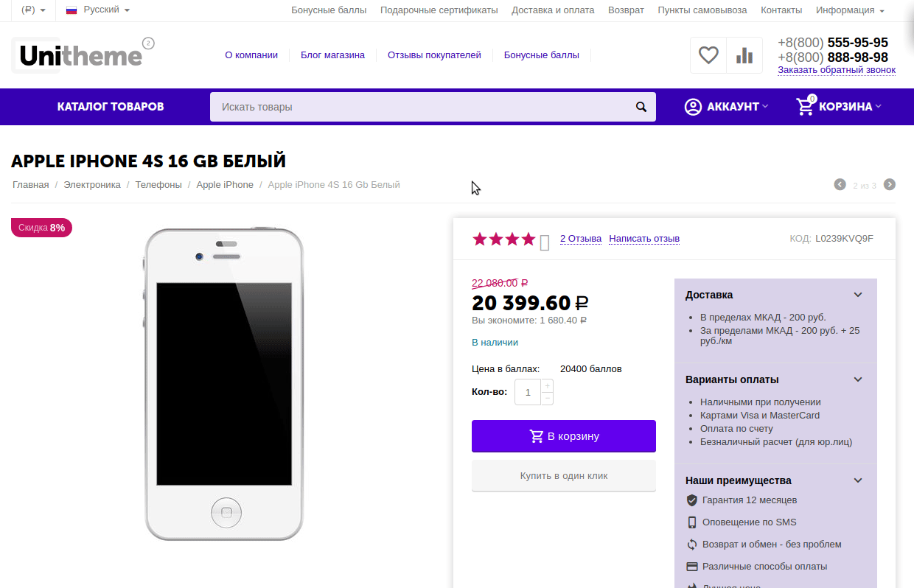The image size is (914, 588).
Task: Go to previous product arrow
Action: pos(840,184)
